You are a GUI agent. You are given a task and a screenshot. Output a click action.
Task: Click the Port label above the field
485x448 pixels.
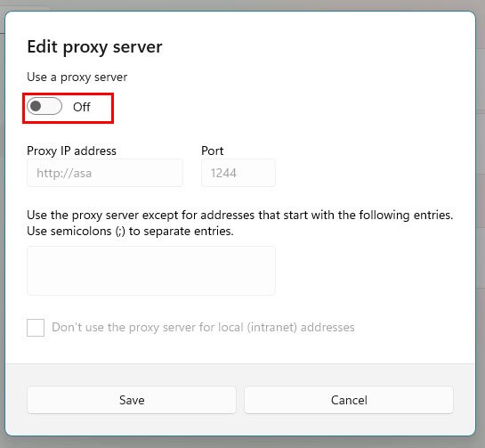coord(212,151)
